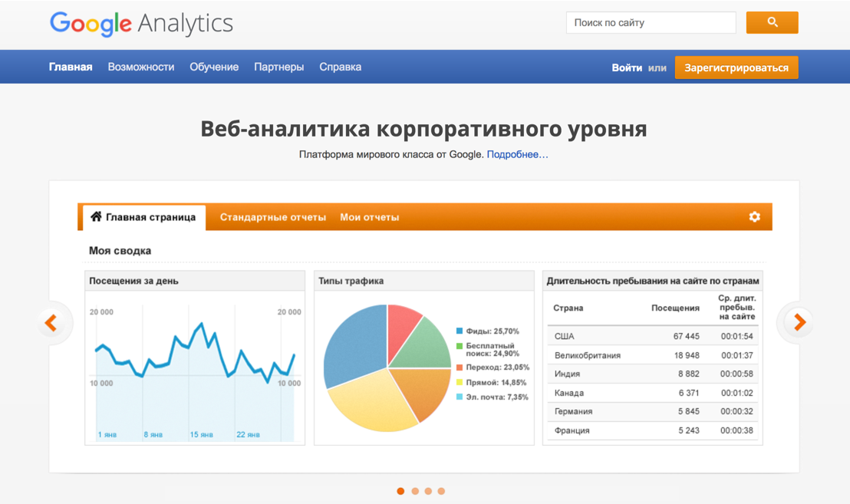Screen dimensions: 850x504
Task: Open the Мои отчеты section
Action: pos(370,217)
